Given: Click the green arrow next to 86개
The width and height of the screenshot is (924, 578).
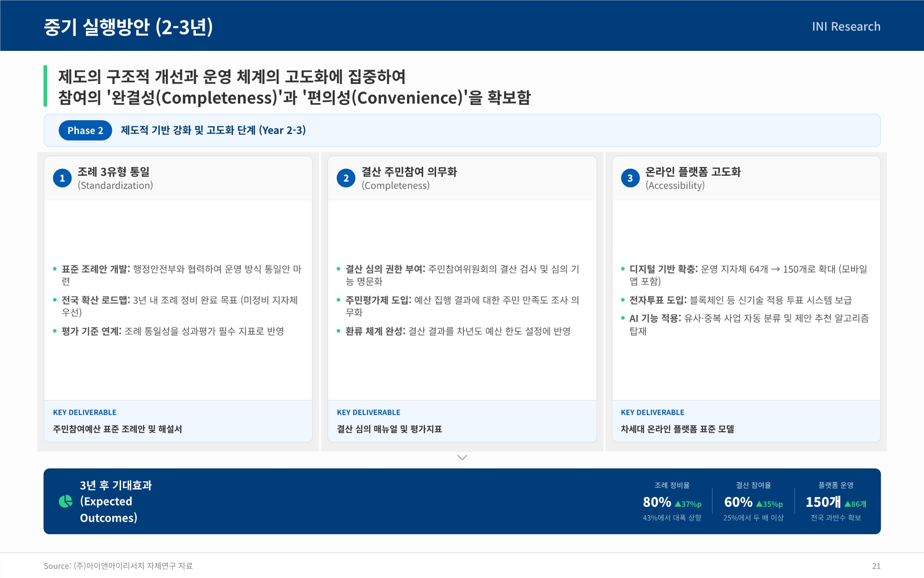Looking at the screenshot, I should tap(847, 504).
